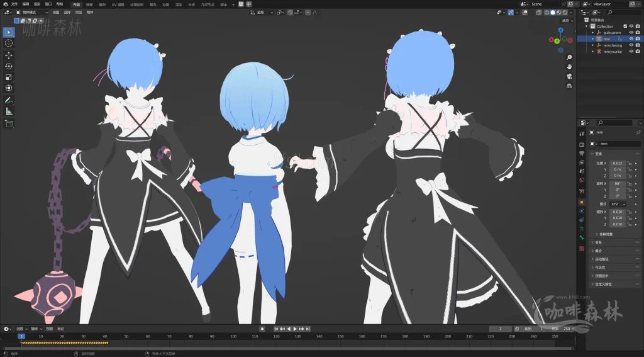Open the World properties tab
Screen dimensions: 644x357
click(x=582, y=180)
